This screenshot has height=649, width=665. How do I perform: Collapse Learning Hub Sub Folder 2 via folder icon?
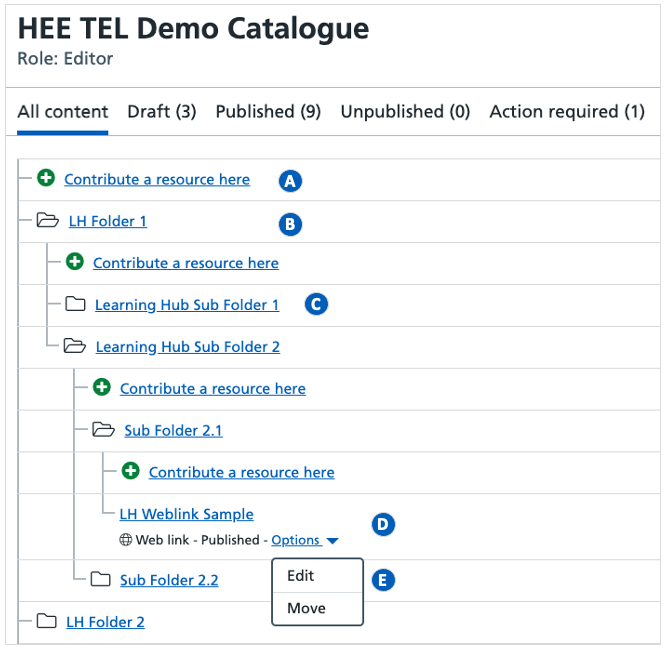pyautogui.click(x=75, y=347)
